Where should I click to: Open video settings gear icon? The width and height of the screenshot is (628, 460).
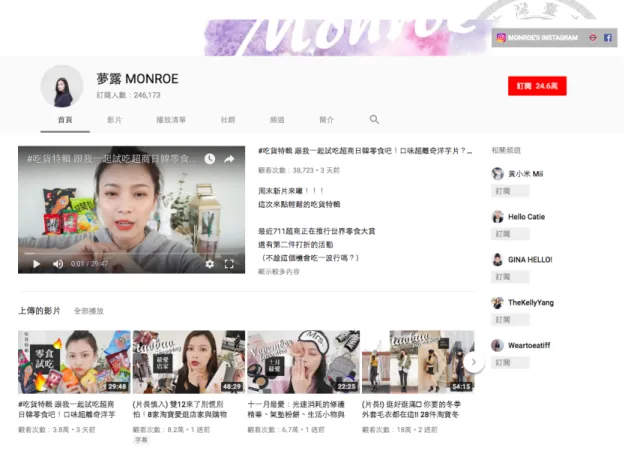pyautogui.click(x=209, y=264)
